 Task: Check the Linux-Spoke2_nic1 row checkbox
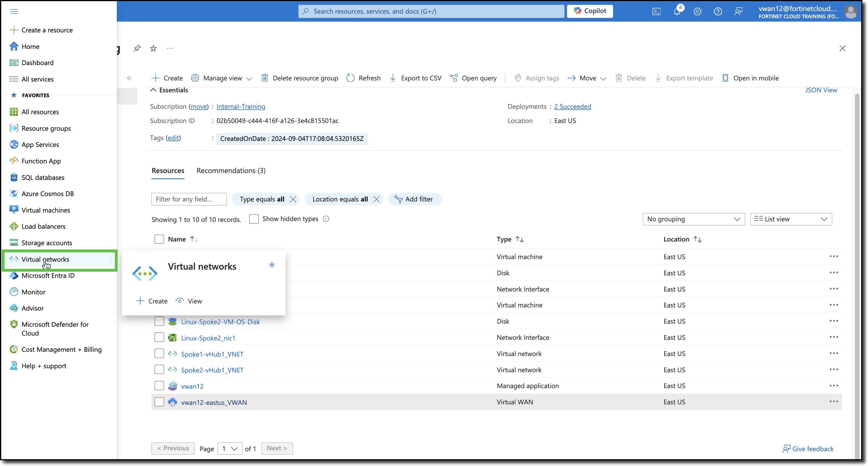pyautogui.click(x=159, y=338)
